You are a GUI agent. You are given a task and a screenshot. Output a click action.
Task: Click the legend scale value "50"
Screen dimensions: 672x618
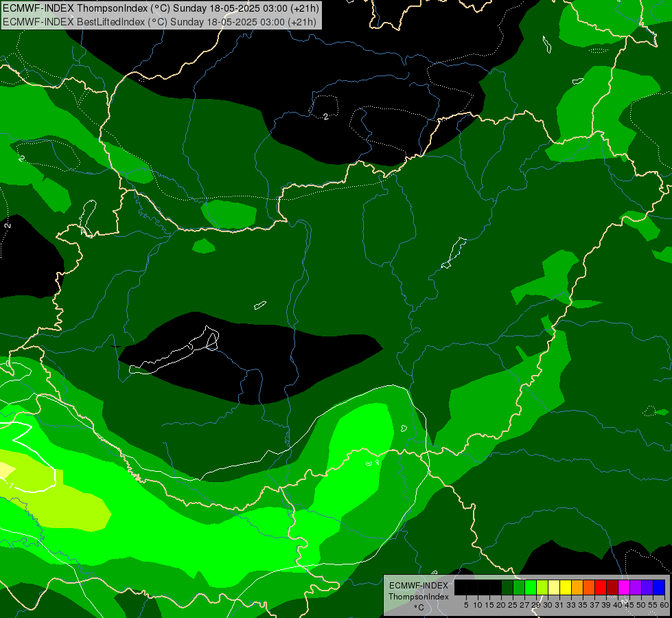[x=641, y=605]
